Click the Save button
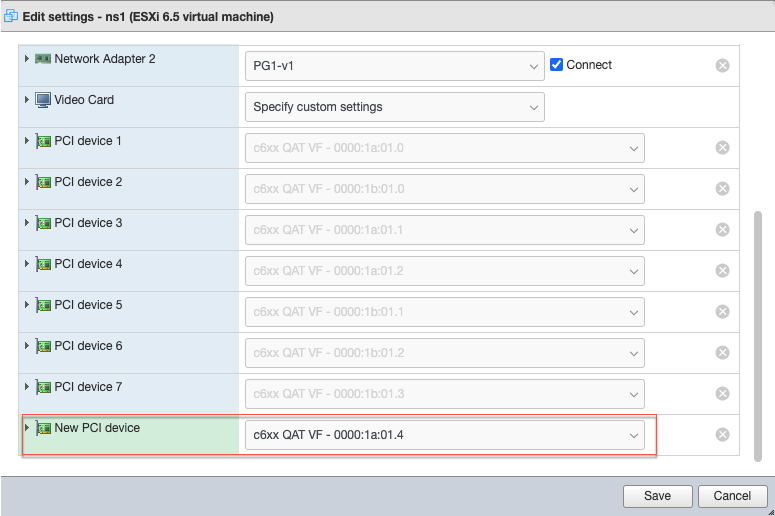The height and width of the screenshot is (516, 775). click(x=657, y=496)
